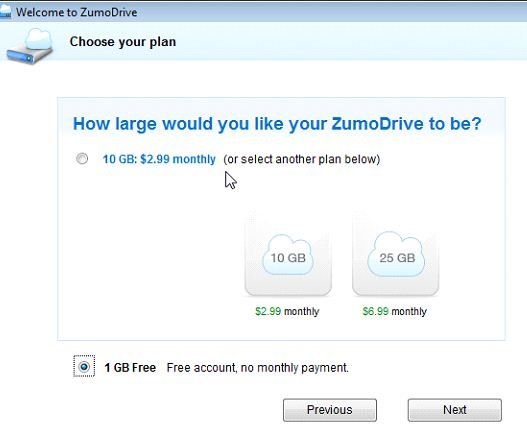Go back with the Previous button
The height and width of the screenshot is (428, 527).
pos(330,410)
